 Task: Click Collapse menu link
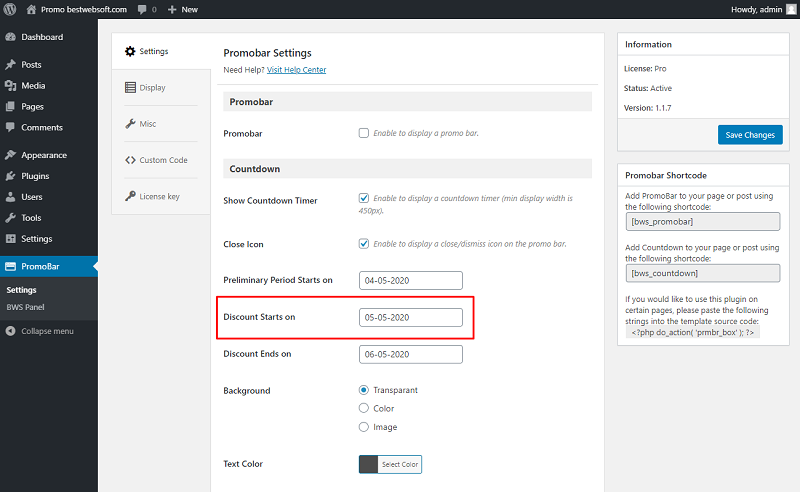coord(47,331)
